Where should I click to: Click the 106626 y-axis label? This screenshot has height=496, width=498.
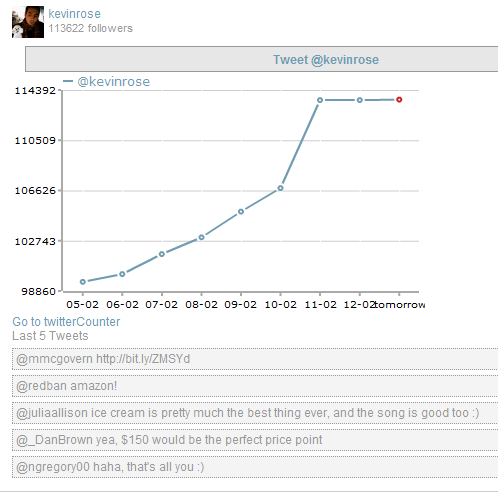pyautogui.click(x=35, y=191)
